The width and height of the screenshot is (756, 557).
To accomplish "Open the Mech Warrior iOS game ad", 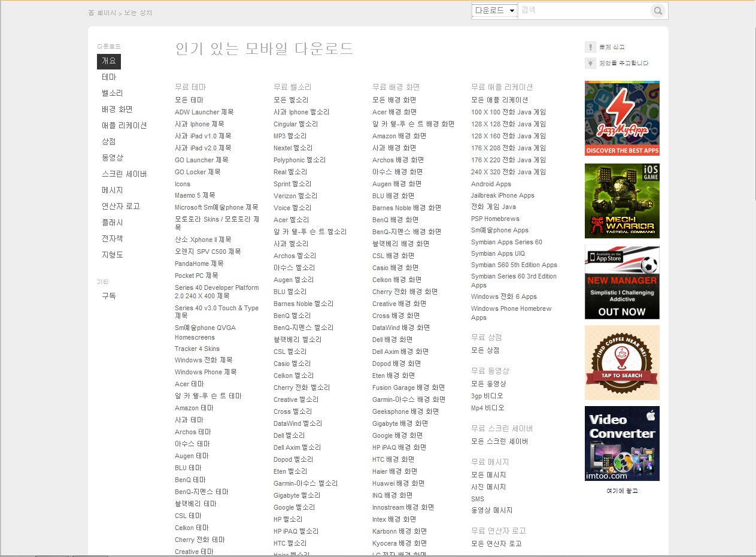I will 622,201.
